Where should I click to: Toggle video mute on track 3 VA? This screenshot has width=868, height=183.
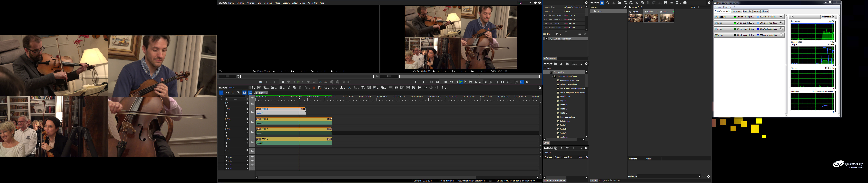coord(247,119)
